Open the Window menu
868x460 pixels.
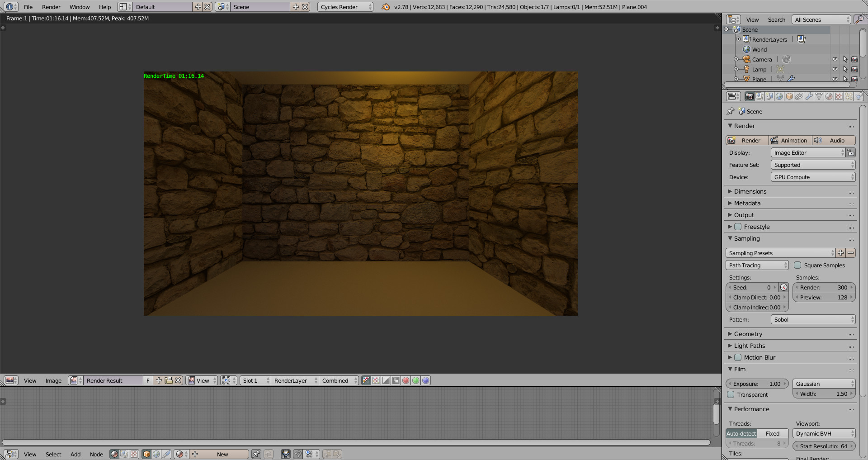point(80,7)
